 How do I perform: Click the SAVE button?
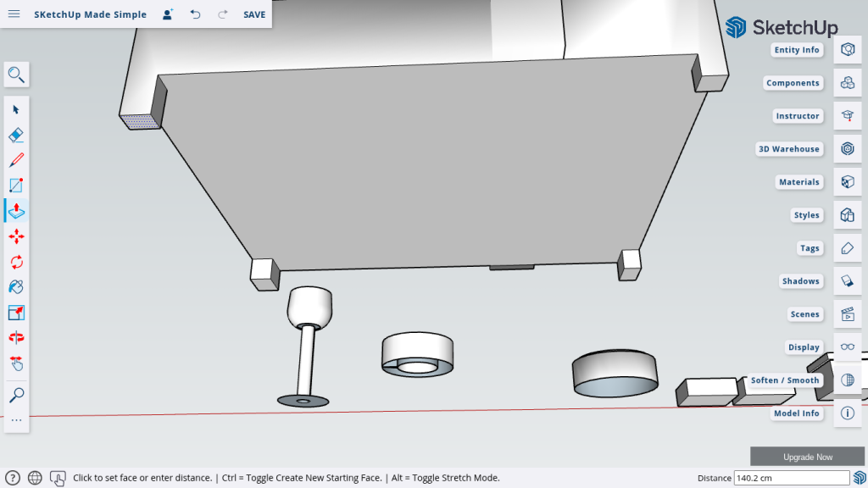[x=254, y=14]
